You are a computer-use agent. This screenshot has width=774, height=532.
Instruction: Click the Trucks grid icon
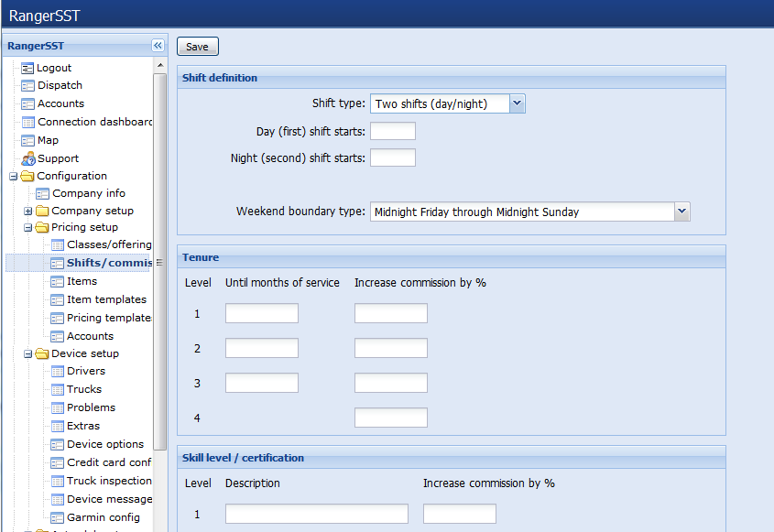click(x=58, y=389)
